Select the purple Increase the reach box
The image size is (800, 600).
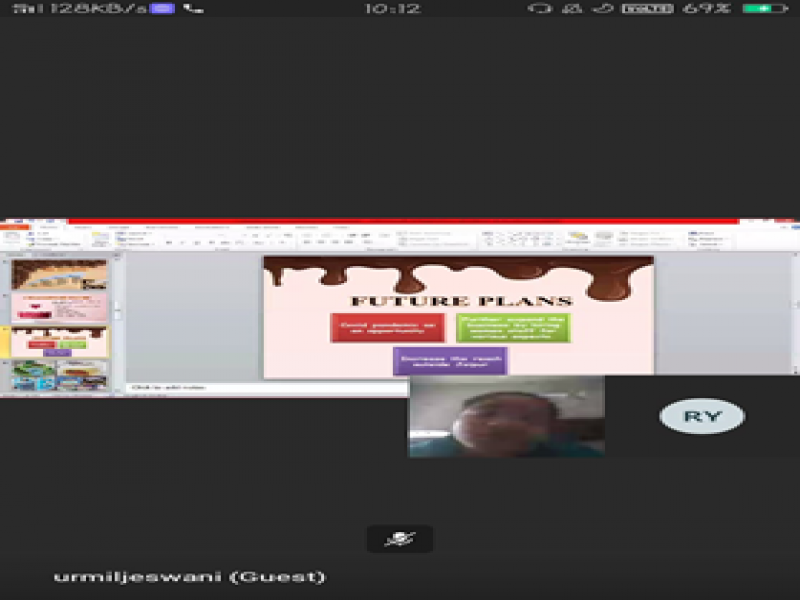pyautogui.click(x=450, y=361)
